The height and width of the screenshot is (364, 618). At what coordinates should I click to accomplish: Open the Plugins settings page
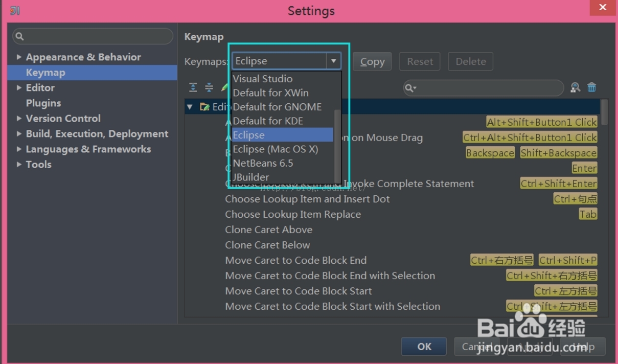click(43, 103)
